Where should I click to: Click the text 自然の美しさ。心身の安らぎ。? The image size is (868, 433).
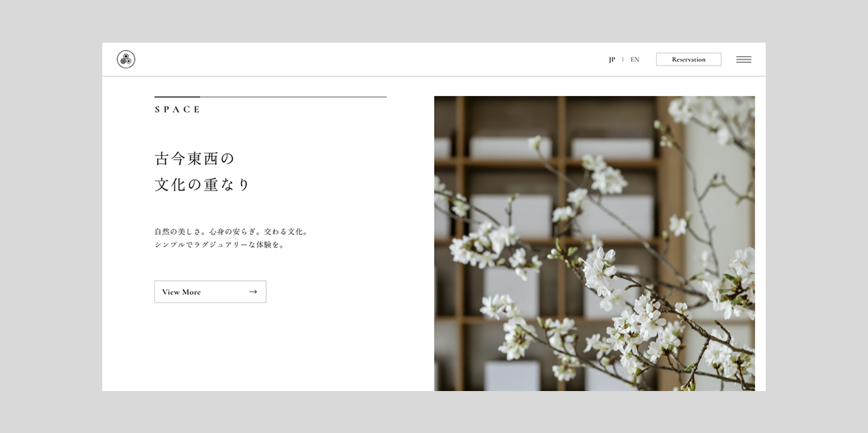211,231
